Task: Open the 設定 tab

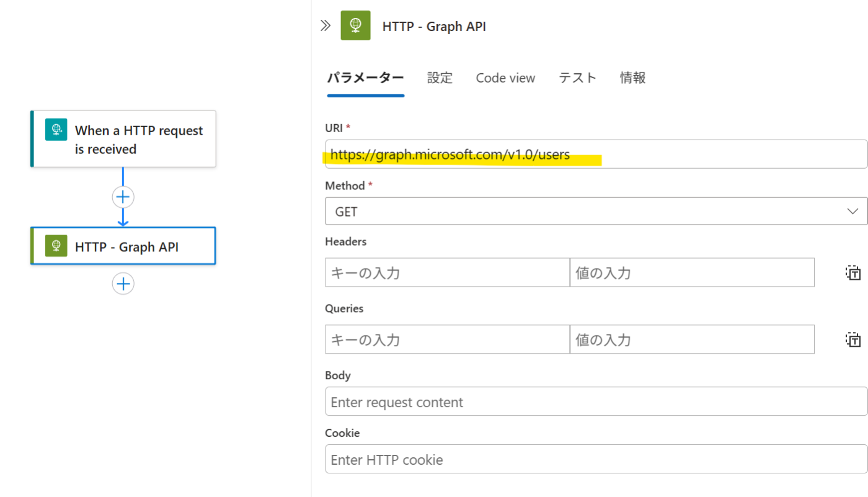Action: [440, 78]
